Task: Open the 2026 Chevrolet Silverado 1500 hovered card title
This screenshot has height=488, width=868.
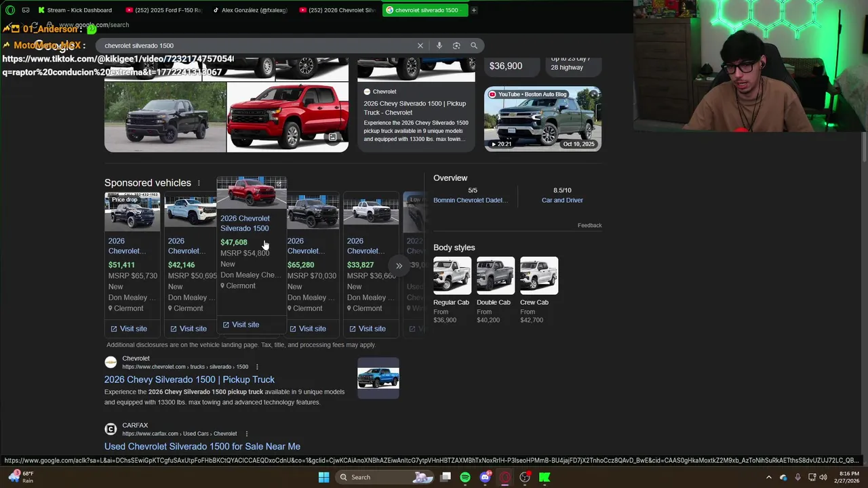Action: [245, 223]
